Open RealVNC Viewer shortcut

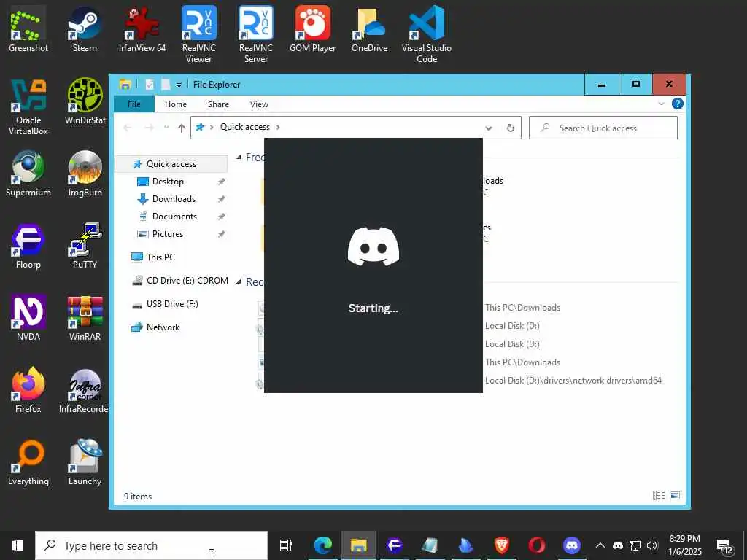click(198, 34)
